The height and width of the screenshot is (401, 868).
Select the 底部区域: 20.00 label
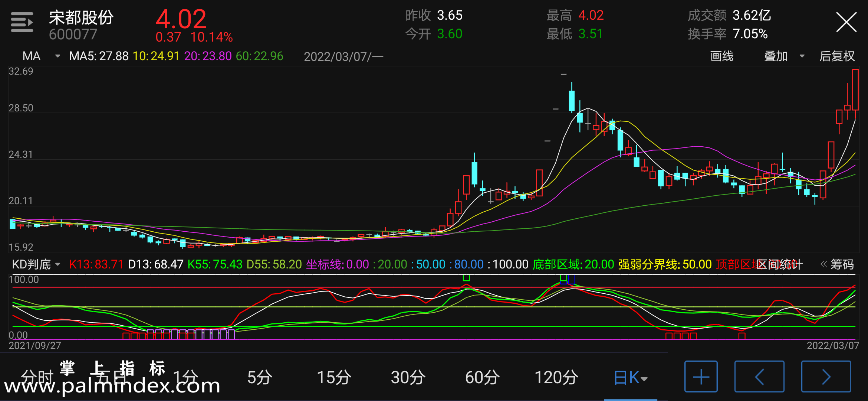tap(573, 264)
